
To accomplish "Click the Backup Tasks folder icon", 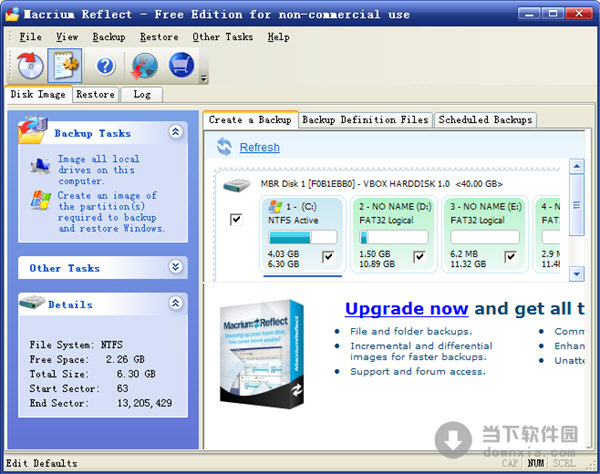I will tap(33, 129).
